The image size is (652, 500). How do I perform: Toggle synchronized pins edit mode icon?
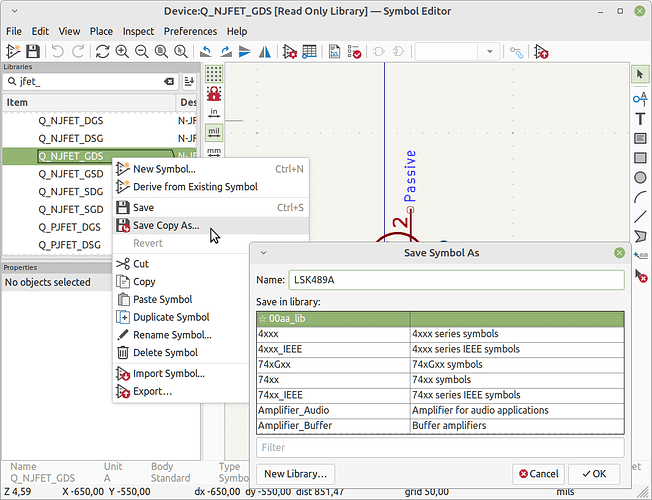pyautogui.click(x=516, y=52)
